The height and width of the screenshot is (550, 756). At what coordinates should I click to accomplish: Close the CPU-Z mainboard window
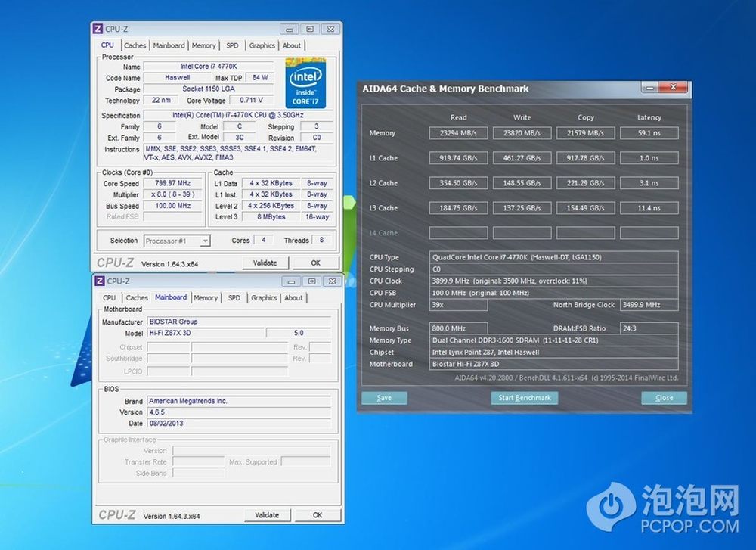click(x=333, y=281)
